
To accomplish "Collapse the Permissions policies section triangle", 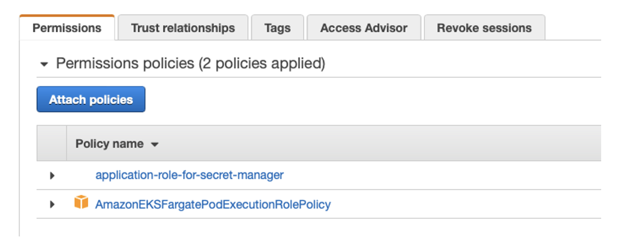I will [x=44, y=65].
